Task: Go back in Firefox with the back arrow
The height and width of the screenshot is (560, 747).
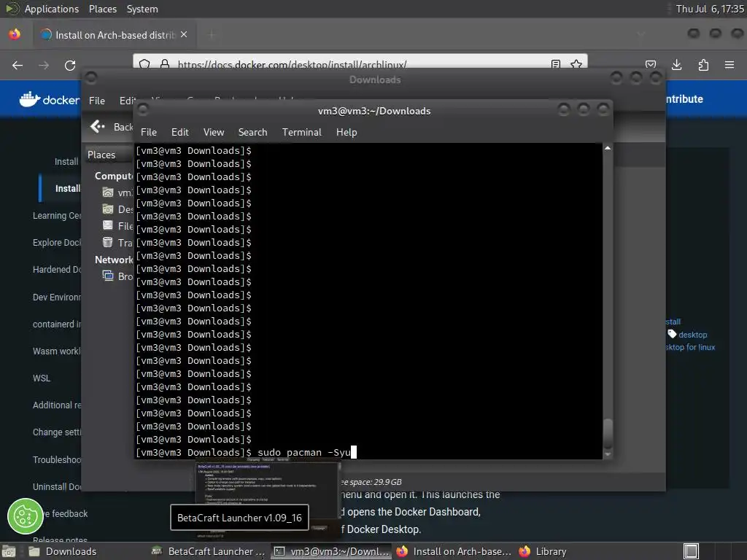Action: [x=18, y=65]
